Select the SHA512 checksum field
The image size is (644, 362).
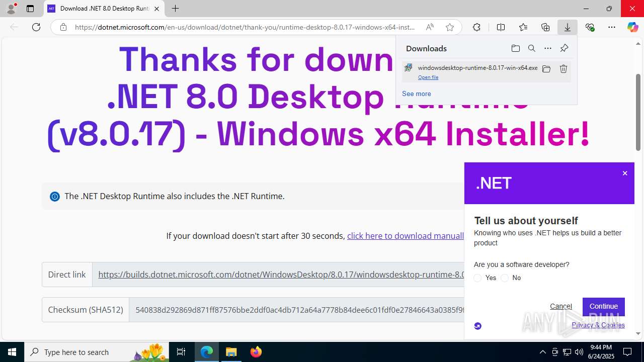point(297,310)
